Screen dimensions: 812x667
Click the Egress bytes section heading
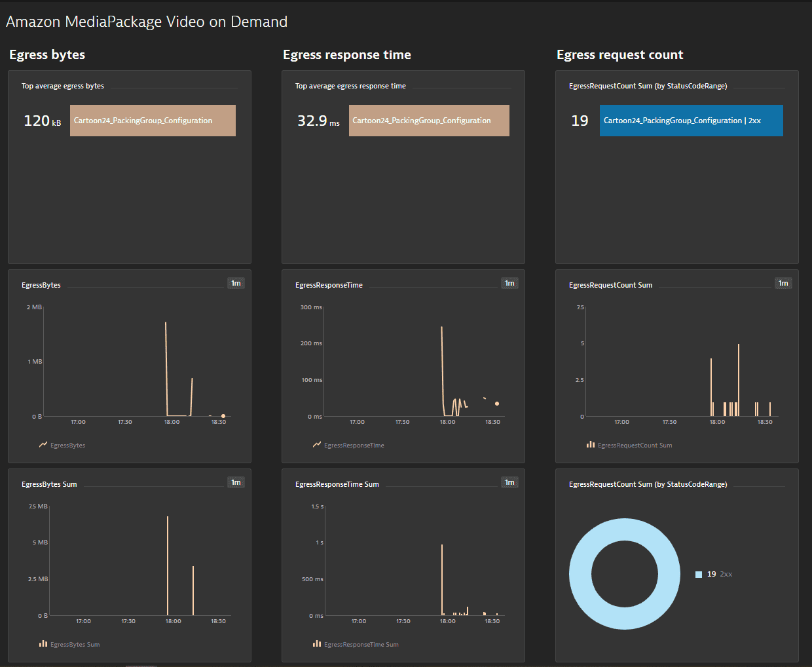[x=47, y=55]
